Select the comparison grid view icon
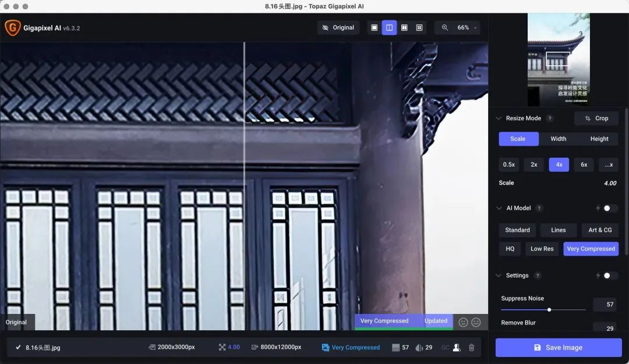Screen dimensions: 629x364 point(419,28)
